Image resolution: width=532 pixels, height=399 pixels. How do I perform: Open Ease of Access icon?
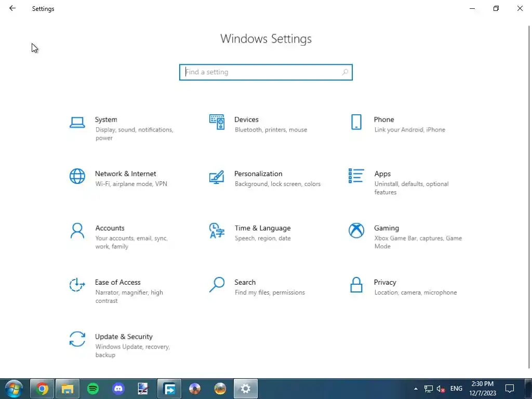(x=77, y=285)
